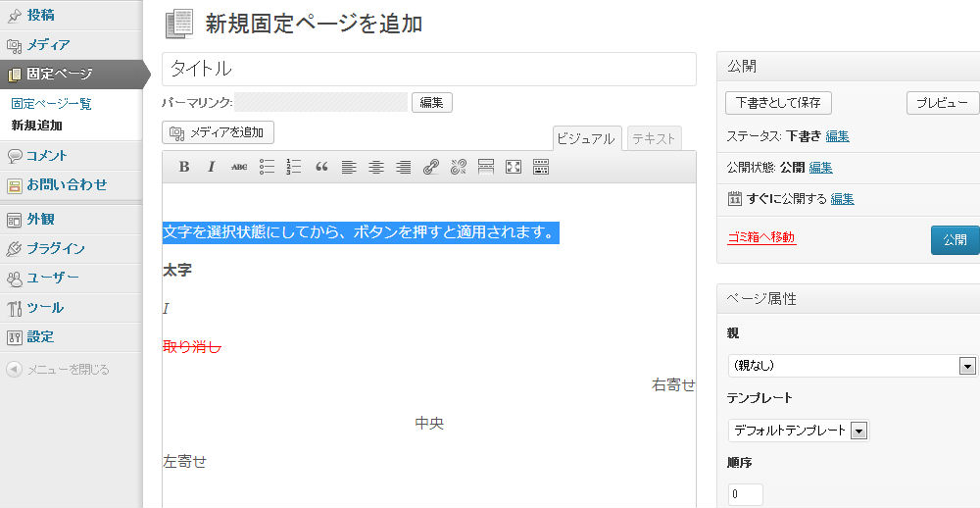
Task: Align text right
Action: click(x=404, y=167)
